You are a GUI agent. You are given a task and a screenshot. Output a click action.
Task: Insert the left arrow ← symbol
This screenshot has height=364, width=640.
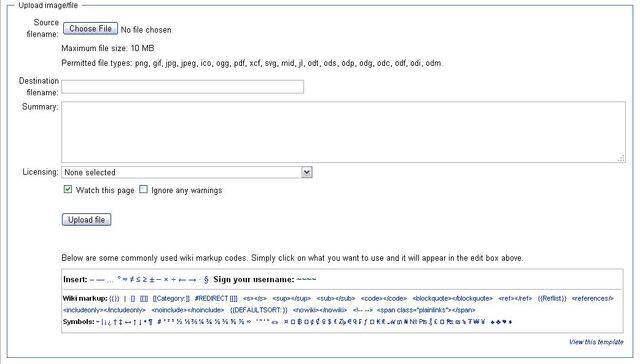[x=181, y=280]
